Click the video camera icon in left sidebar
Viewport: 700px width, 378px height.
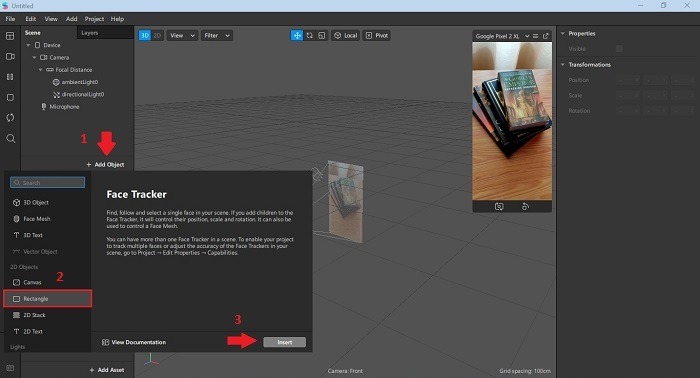[10, 57]
